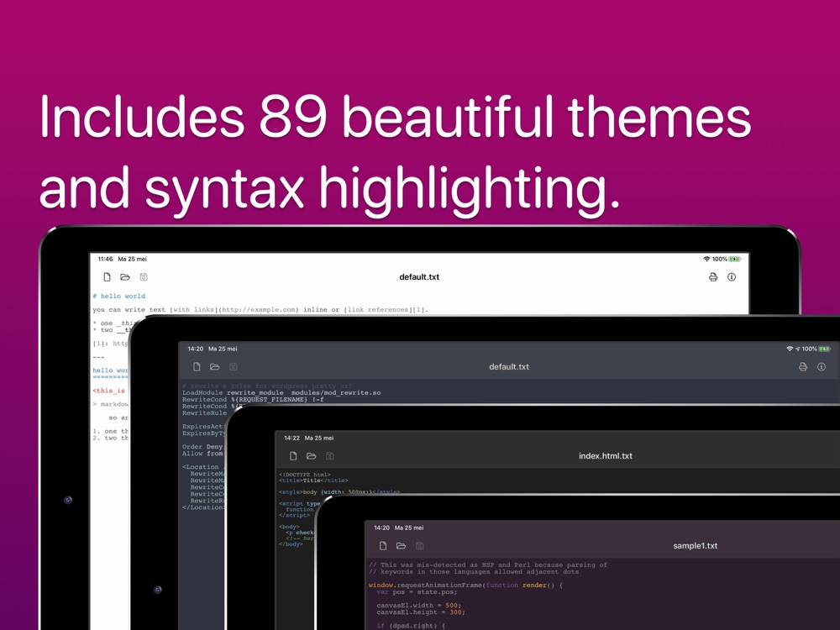Show info in light-theme default.txt window
This screenshot has height=630, width=840.
[732, 277]
